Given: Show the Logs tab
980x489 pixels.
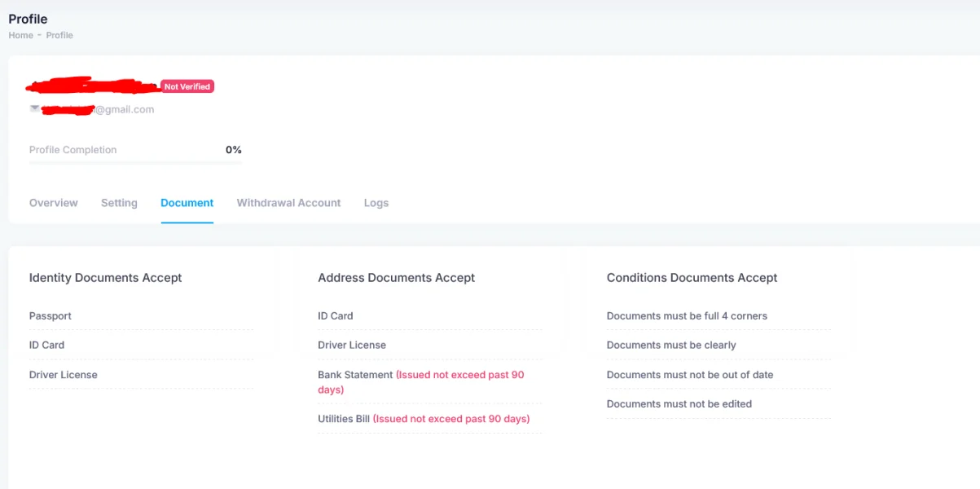Looking at the screenshot, I should coord(376,203).
